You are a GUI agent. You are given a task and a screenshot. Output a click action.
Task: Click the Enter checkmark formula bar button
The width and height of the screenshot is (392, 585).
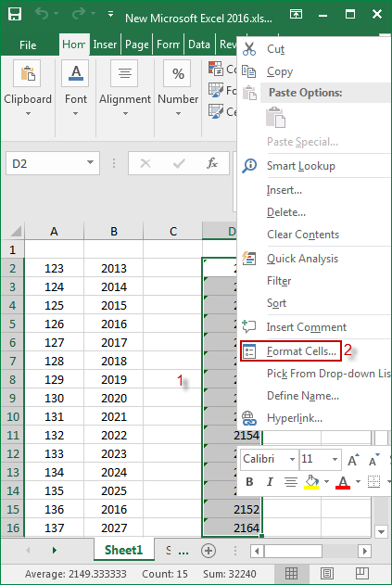coord(179,163)
